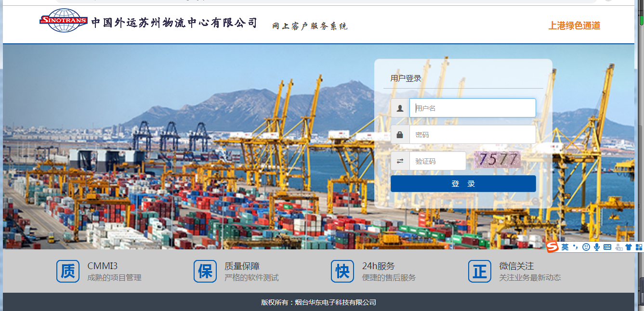Viewport: 644px width, 311px height.
Task: Click the 微信关注 heading text
Action: click(516, 266)
